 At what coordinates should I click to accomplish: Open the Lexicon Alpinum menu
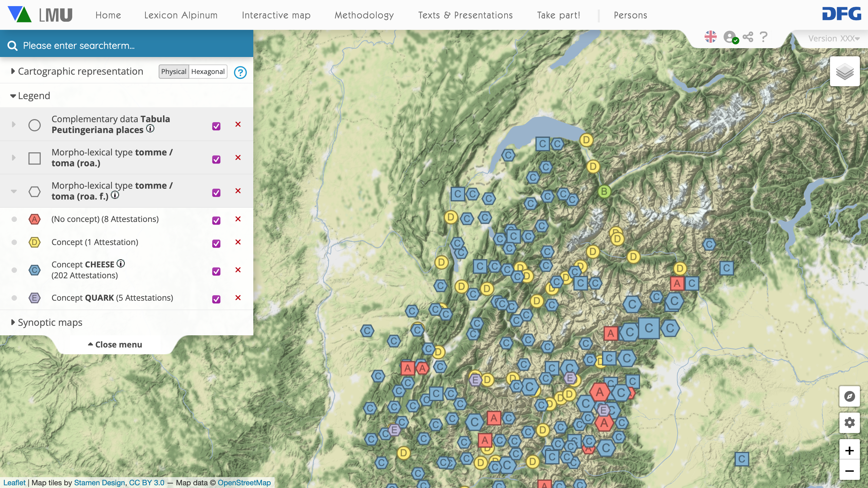pyautogui.click(x=181, y=15)
